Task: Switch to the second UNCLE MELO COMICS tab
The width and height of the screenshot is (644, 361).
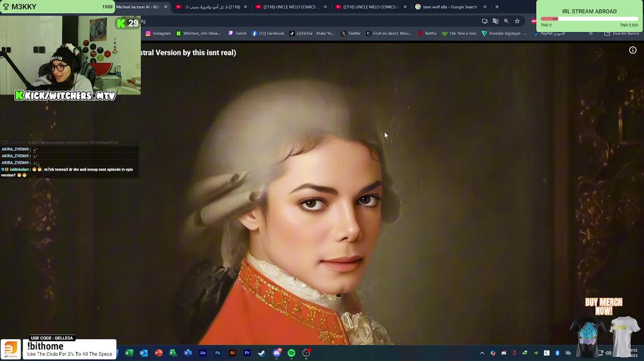Action: [x=371, y=7]
